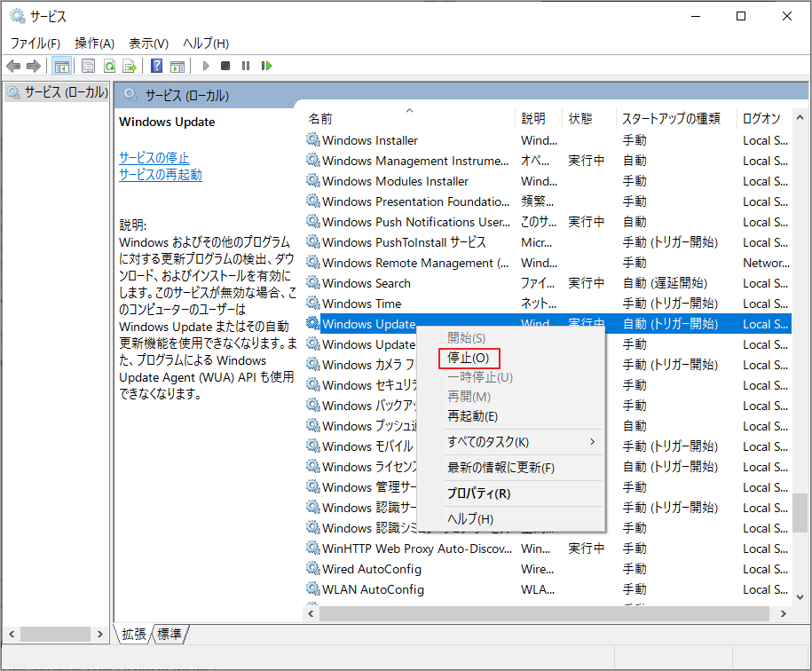The height and width of the screenshot is (671, 812).
Task: Click the green Refresh toolbar icon
Action: (x=109, y=66)
